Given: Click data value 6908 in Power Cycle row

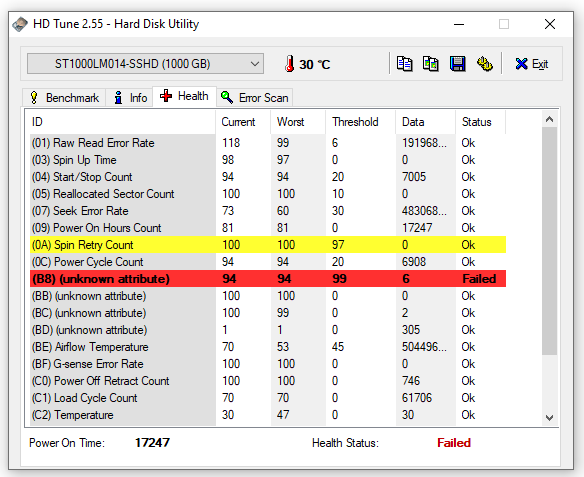Looking at the screenshot, I should point(414,262).
